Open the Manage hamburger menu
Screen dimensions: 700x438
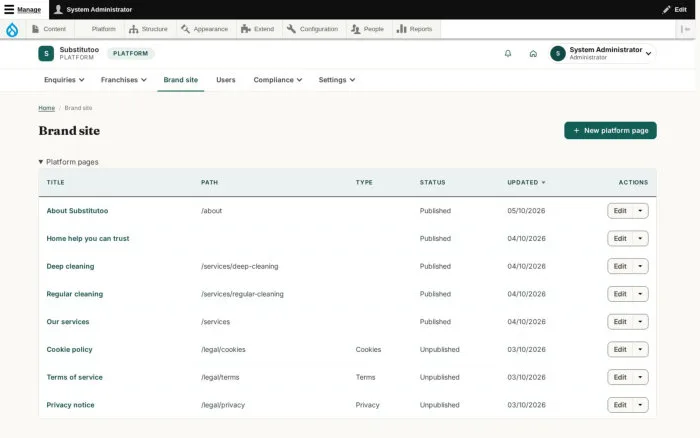22,9
